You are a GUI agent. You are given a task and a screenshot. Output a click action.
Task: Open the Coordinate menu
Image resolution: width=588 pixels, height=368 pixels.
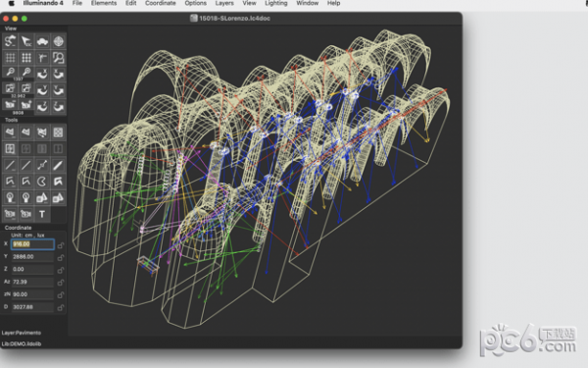(160, 3)
